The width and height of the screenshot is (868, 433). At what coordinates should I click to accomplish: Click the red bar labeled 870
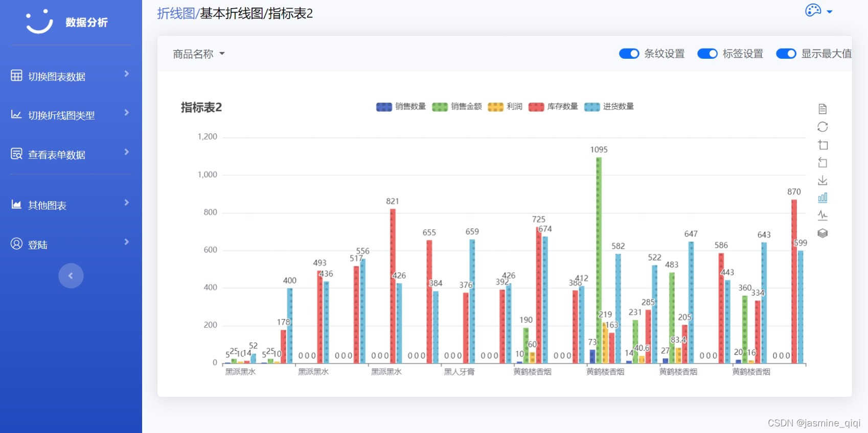coord(794,281)
